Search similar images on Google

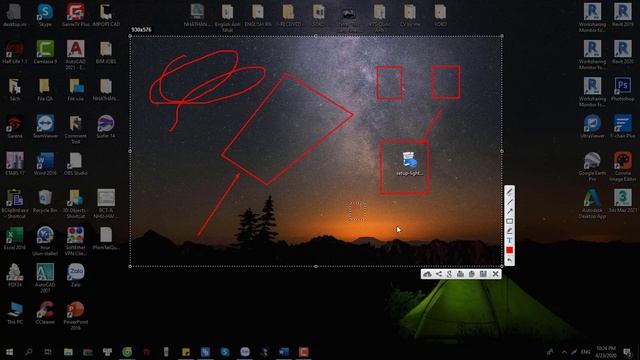[x=449, y=274]
